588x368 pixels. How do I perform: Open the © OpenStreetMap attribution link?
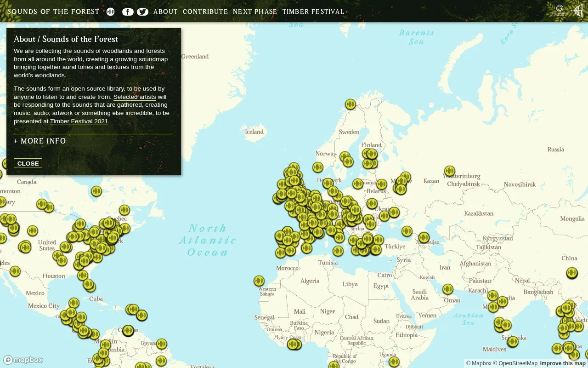[515, 363]
